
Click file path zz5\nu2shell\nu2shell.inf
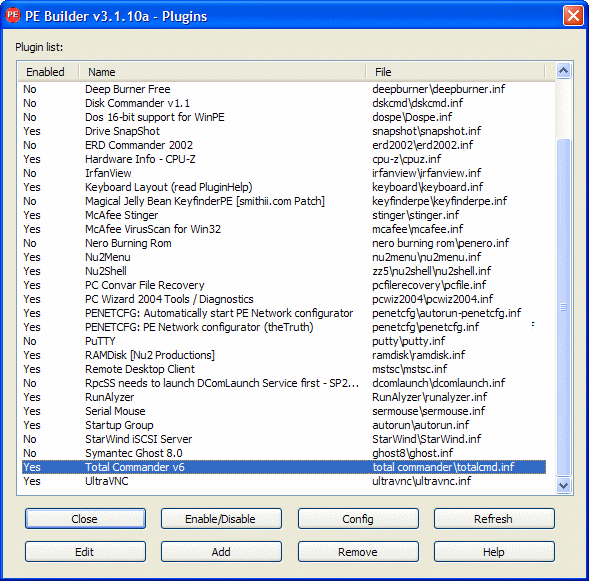(x=432, y=271)
